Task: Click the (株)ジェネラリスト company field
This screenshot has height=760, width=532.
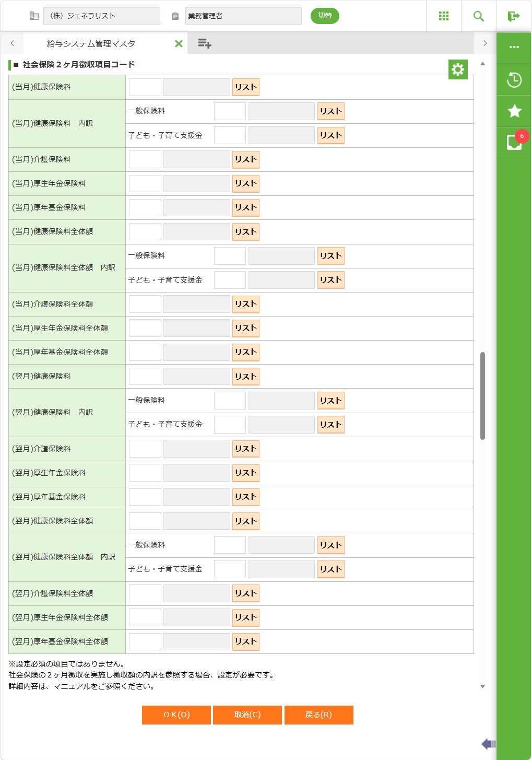Action: tap(102, 16)
